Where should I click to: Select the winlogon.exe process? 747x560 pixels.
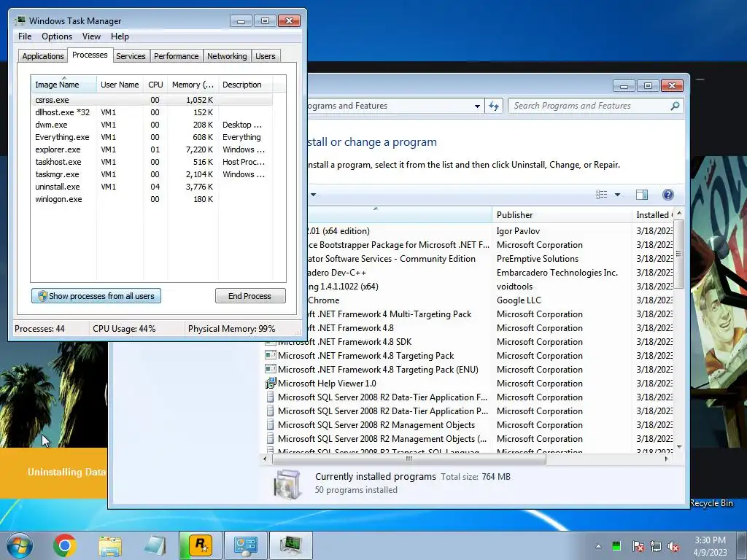[x=152, y=199]
